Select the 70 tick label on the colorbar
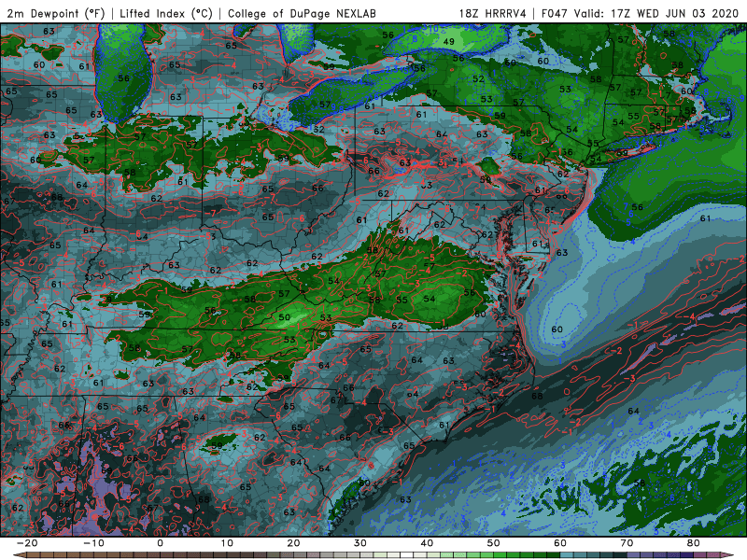747x560 pixels. point(627,543)
